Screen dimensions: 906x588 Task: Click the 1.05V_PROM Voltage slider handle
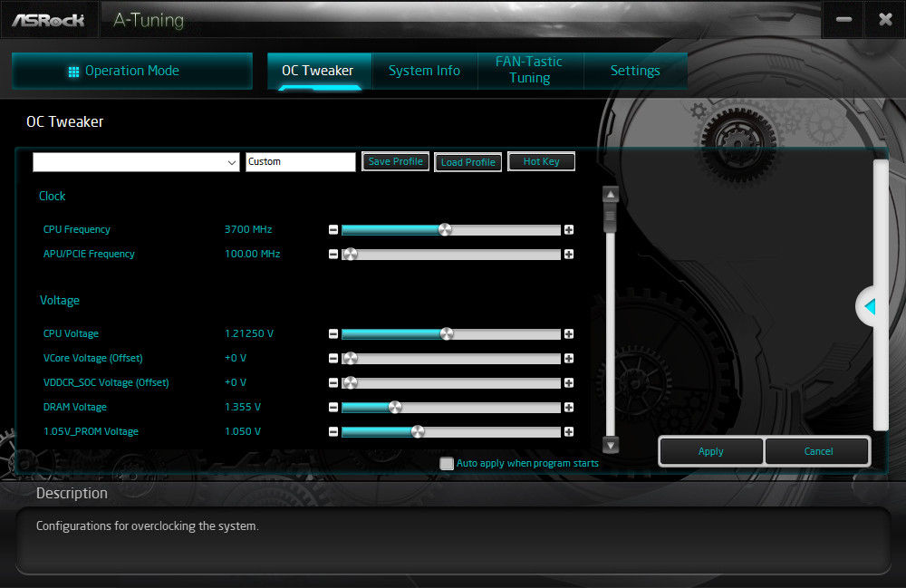coord(418,431)
